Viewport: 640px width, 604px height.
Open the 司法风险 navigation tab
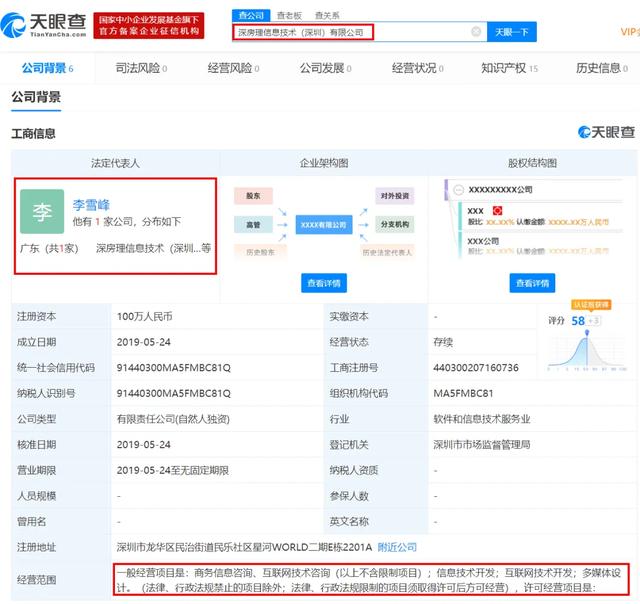pyautogui.click(x=141, y=68)
